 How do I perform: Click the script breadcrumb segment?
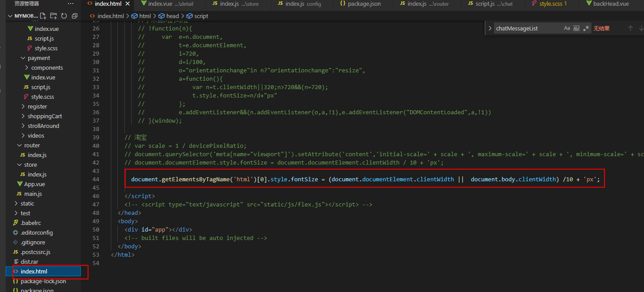click(197, 16)
